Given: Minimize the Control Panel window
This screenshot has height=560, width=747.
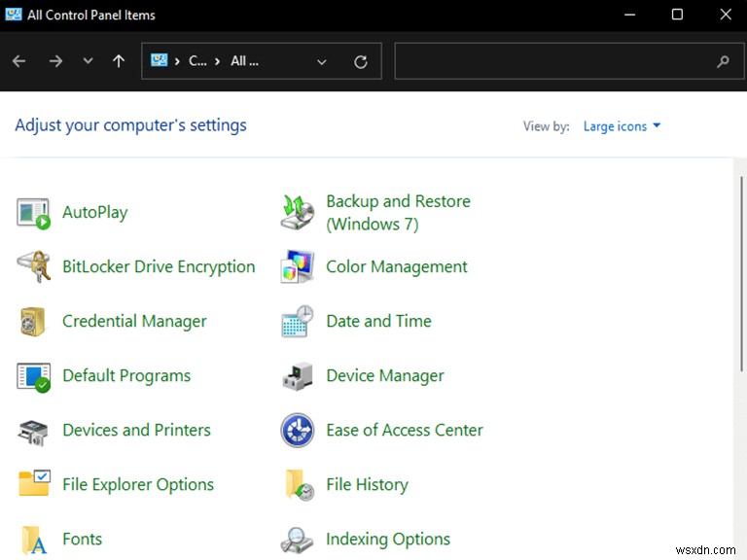Looking at the screenshot, I should (x=630, y=15).
